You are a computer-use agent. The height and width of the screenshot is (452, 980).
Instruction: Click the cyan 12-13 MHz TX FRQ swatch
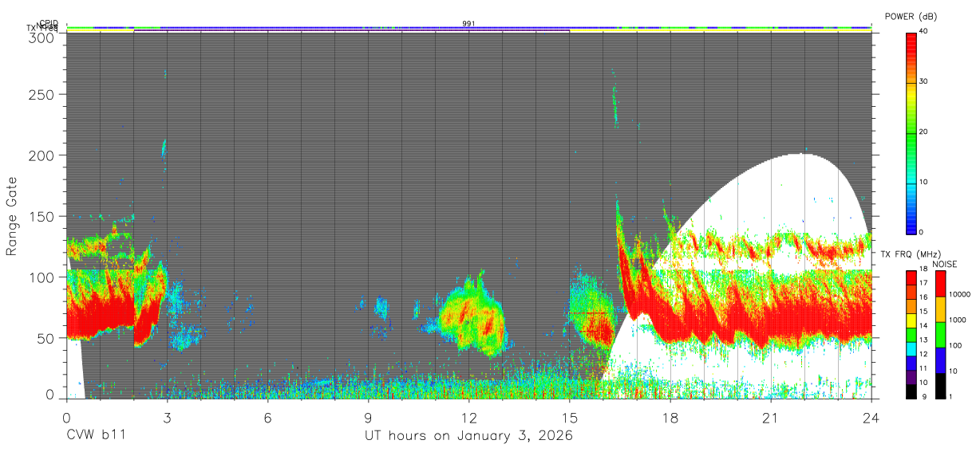tap(911, 348)
